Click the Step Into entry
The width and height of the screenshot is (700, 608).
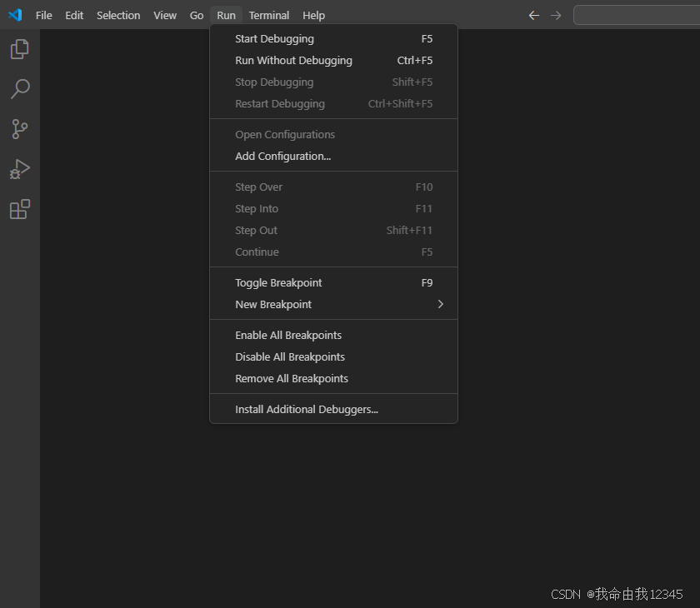(x=333, y=208)
